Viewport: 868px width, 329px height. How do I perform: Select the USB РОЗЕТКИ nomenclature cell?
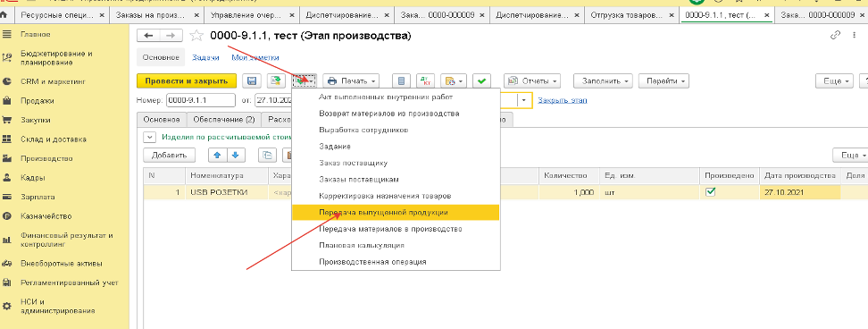click(x=227, y=192)
